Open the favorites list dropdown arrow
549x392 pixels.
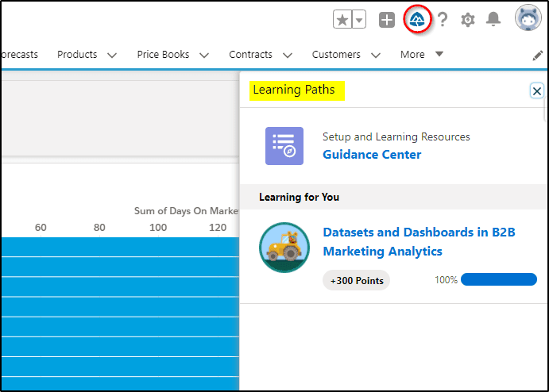359,20
